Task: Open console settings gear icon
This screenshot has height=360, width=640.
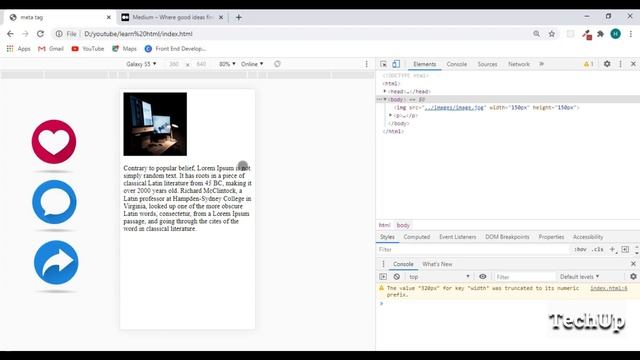Action: [633, 277]
